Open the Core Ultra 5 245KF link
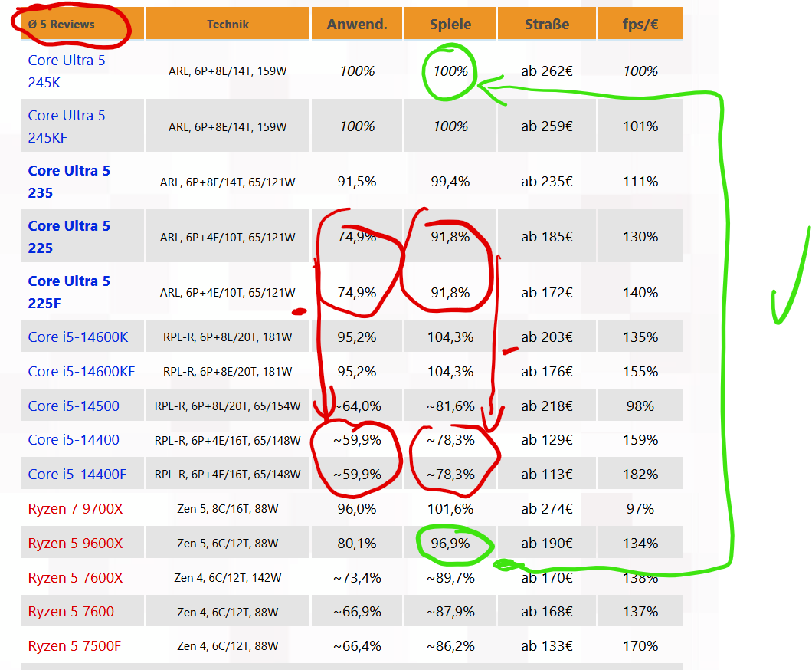Screen dimensions: 812x670 (x=67, y=126)
